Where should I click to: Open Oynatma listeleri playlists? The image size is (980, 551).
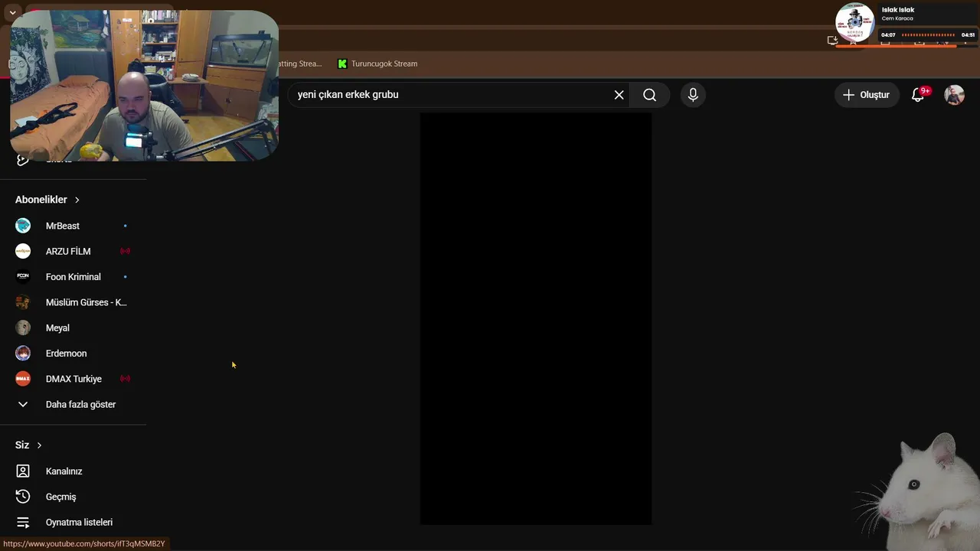coord(73,522)
